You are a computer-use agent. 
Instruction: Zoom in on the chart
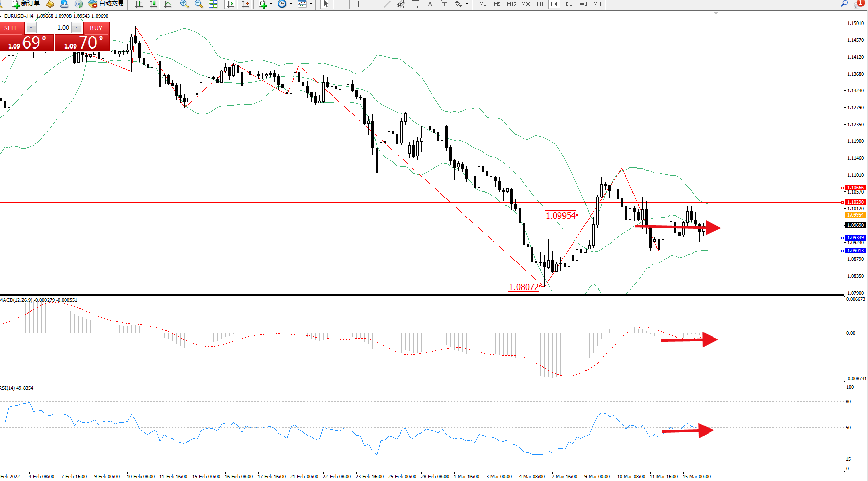(184, 4)
